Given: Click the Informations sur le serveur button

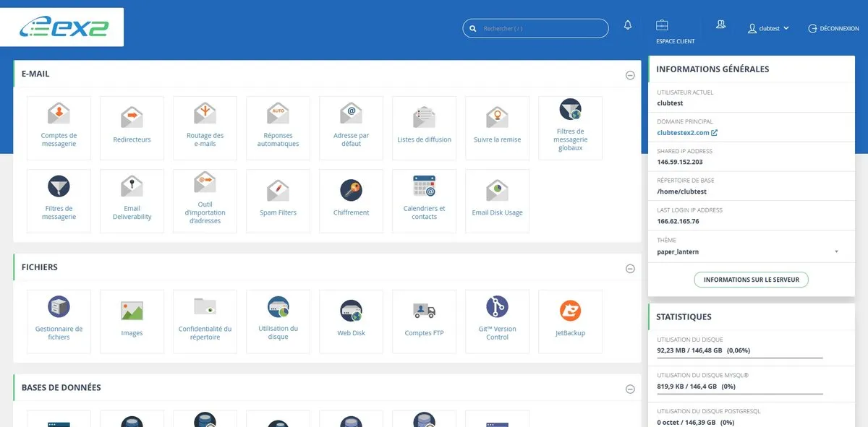Looking at the screenshot, I should [751, 280].
